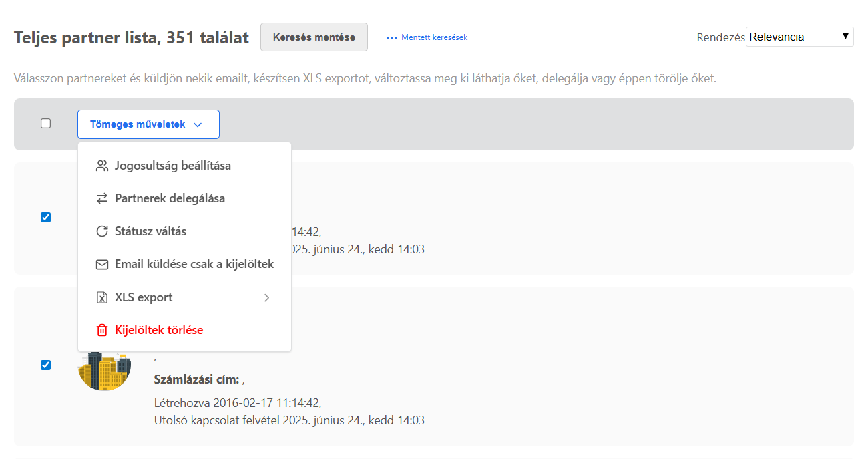
Task: Click the envelope icon for email küldése
Action: click(x=102, y=264)
